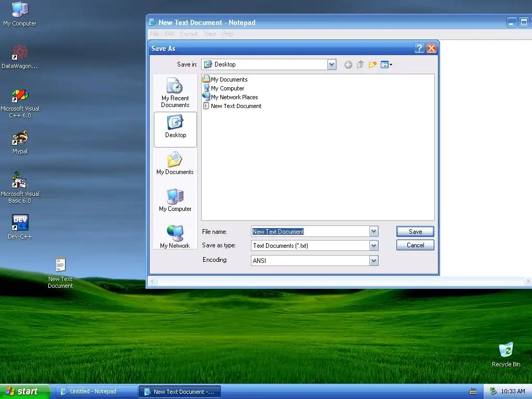Viewport: 532px width, 399px height.
Task: Click the Save button
Action: pos(415,231)
